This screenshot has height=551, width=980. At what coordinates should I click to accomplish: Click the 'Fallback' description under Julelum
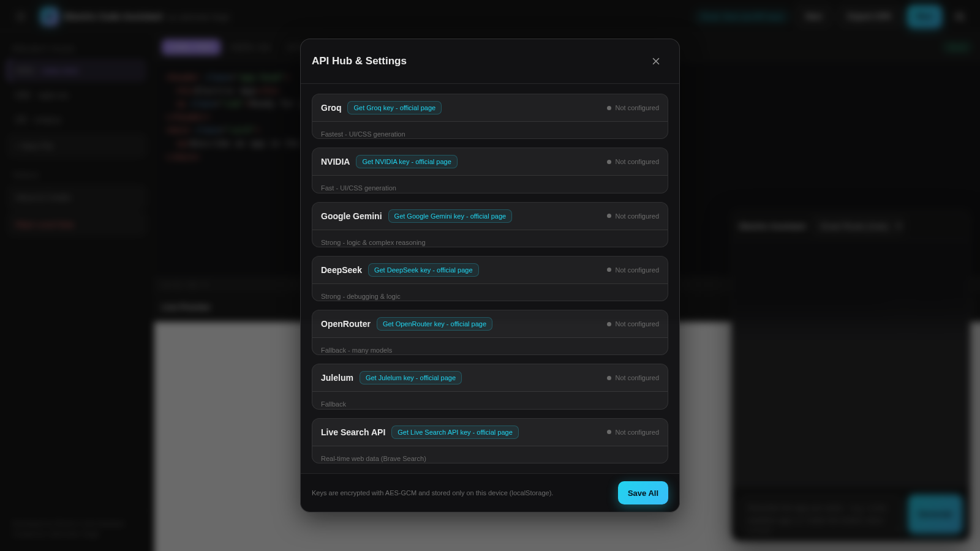pos(333,404)
